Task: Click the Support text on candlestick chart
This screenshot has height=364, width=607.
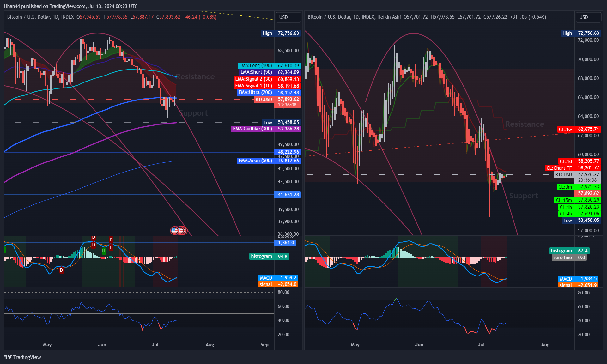Action: [193, 113]
